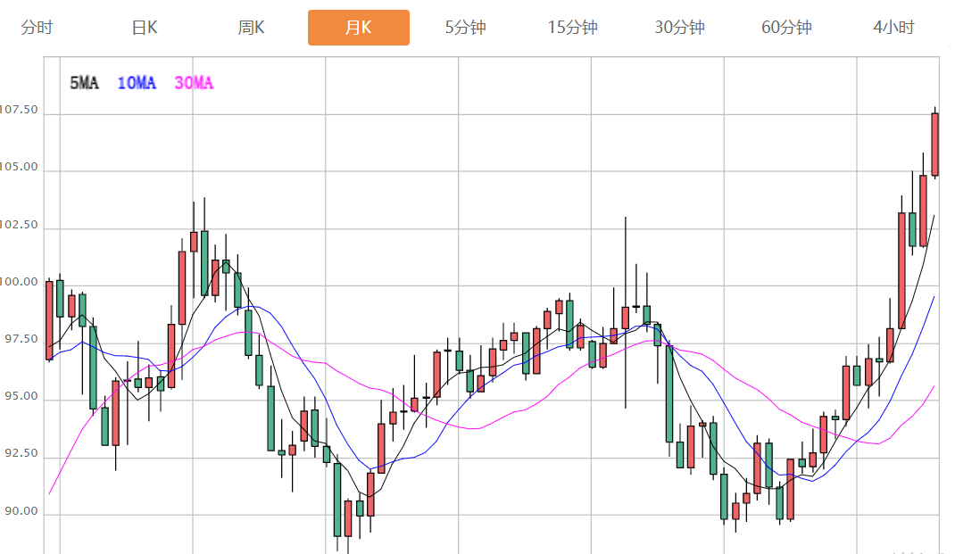Screen dimensions: 980x554
Task: Open the 60分钟 chart tab
Action: point(786,28)
